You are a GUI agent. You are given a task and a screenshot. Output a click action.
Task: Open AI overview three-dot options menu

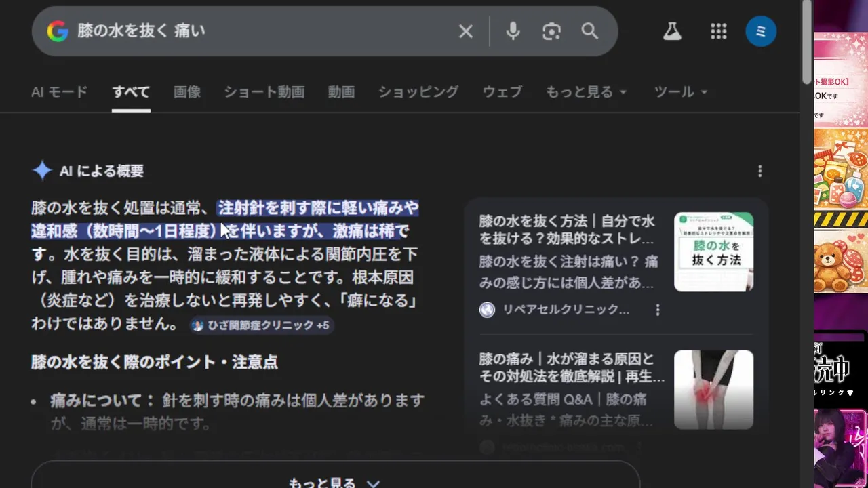[x=760, y=171]
